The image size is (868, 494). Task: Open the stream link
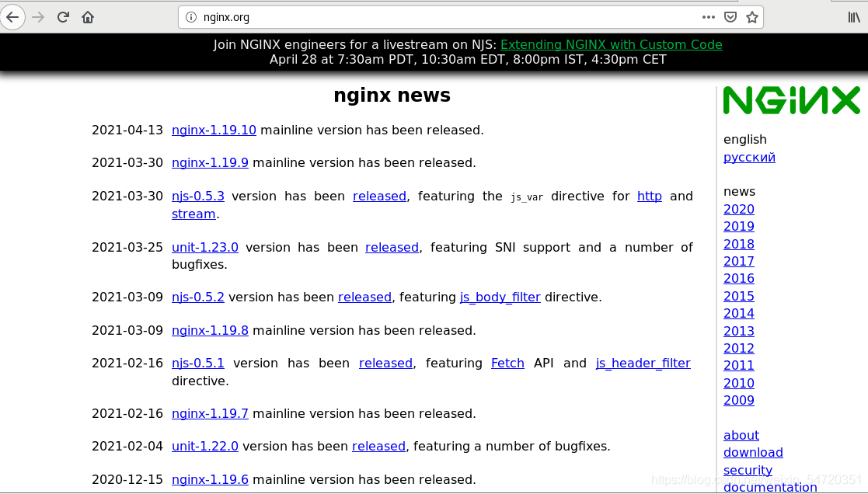[x=193, y=214]
